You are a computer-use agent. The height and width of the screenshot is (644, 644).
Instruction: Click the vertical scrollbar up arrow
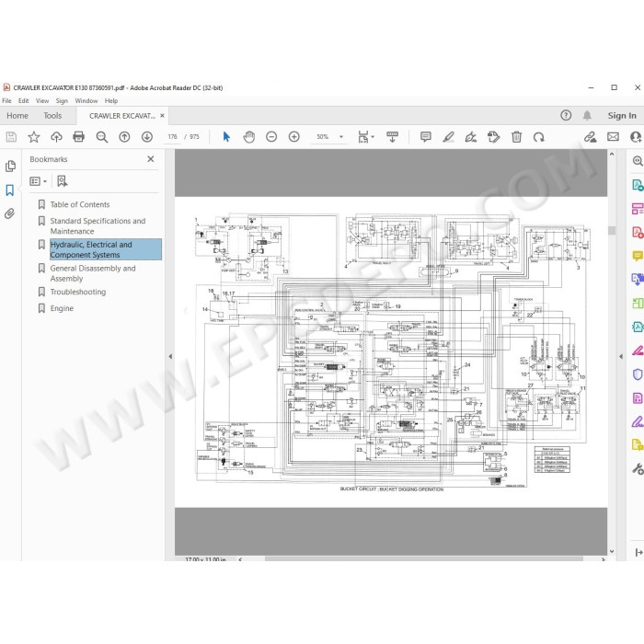[612, 155]
